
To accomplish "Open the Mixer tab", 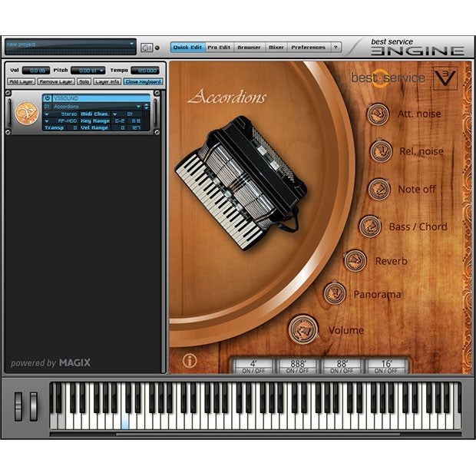I will (276, 48).
